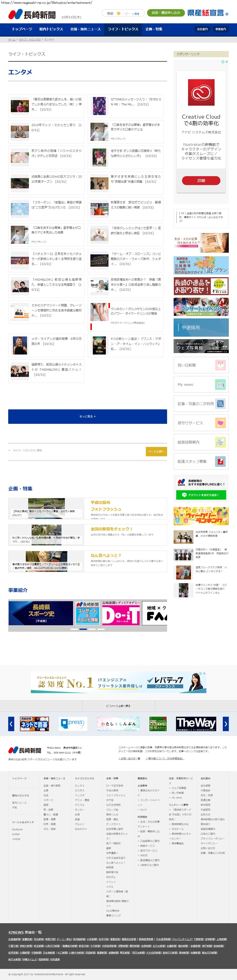
Task: Close the Adobe Creative Cloud ad
Action: click(x=227, y=62)
